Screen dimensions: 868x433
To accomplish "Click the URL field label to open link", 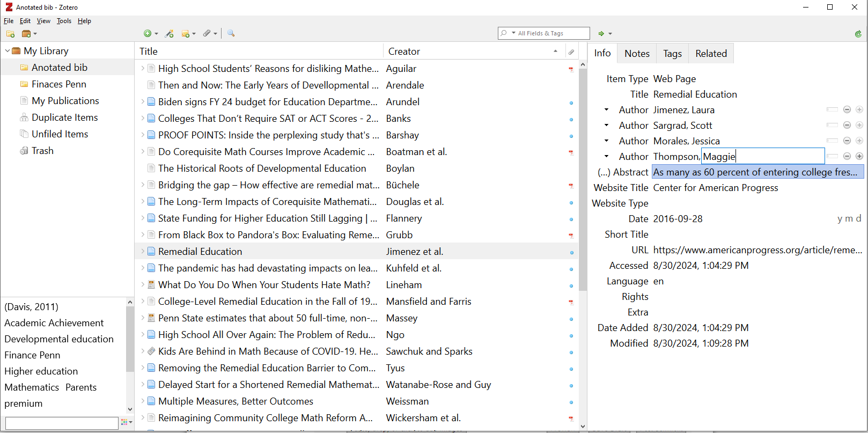I will 639,250.
